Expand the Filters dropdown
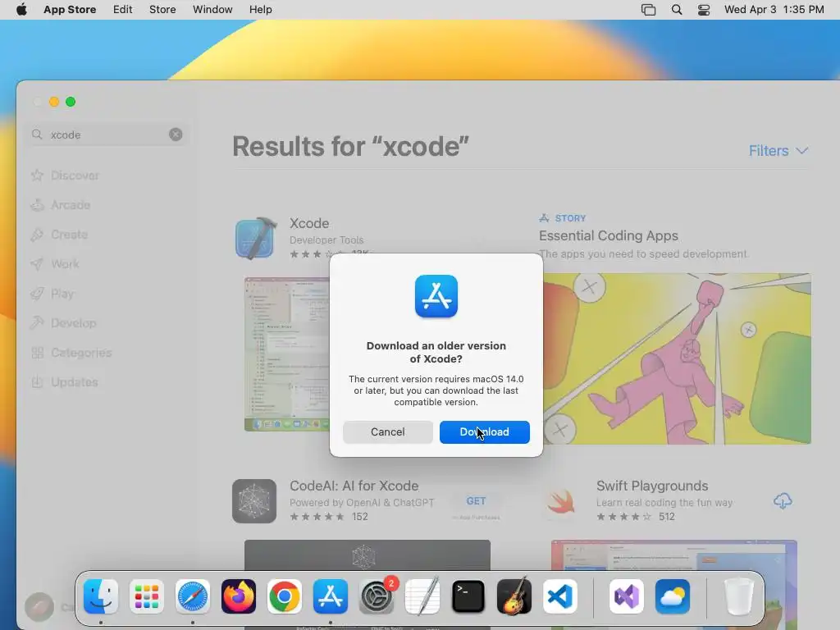Viewport: 840px width, 630px height. point(778,151)
